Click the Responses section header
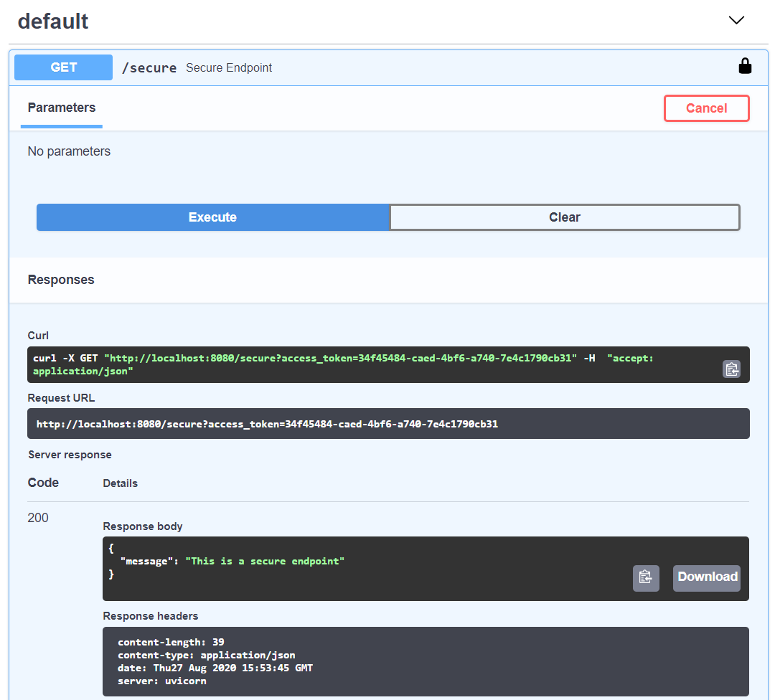This screenshot has height=700, width=775. tap(61, 279)
